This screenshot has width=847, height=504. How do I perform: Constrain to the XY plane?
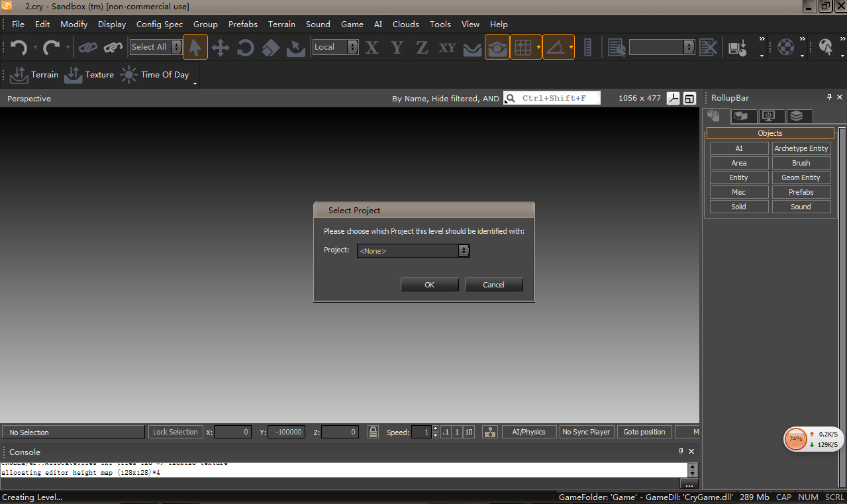click(448, 47)
